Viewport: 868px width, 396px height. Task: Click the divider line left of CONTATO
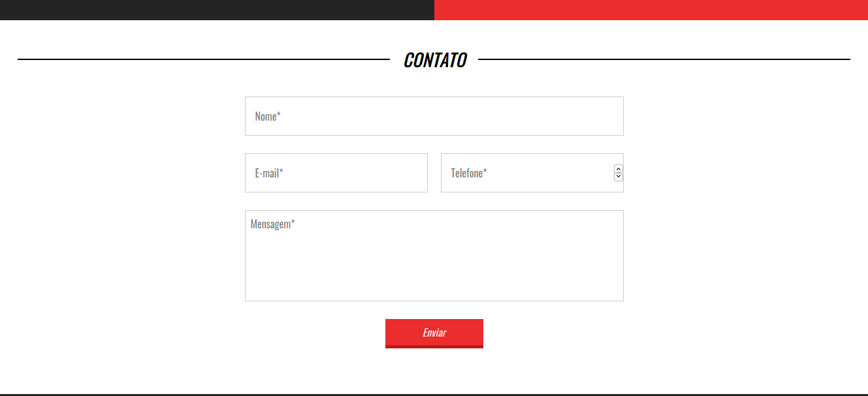[204, 59]
